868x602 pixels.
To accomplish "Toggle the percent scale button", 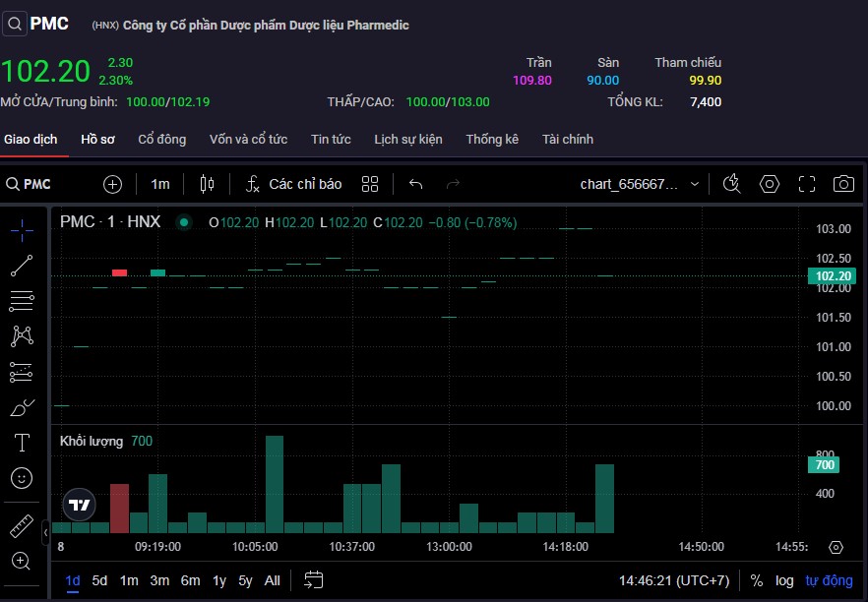I will pos(756,580).
